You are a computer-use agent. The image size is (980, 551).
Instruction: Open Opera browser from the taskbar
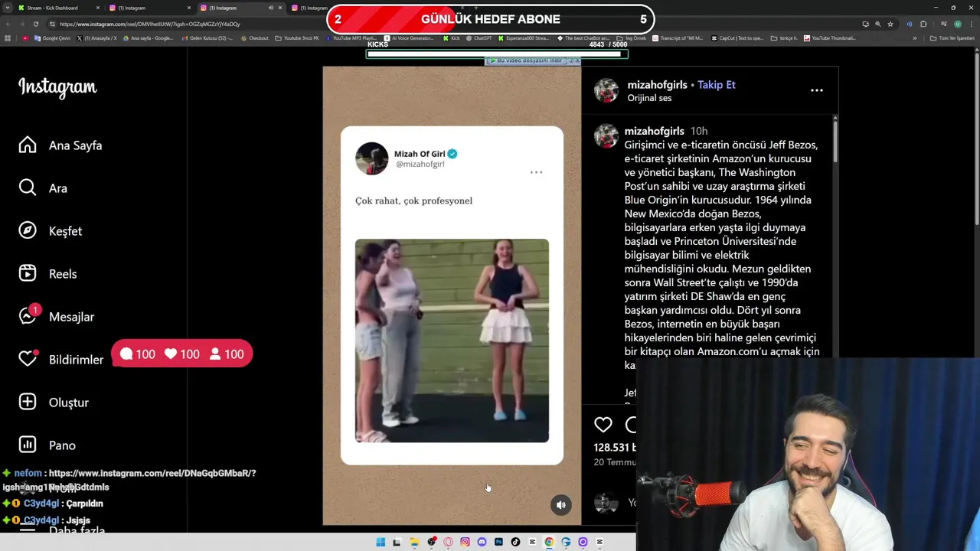[448, 542]
